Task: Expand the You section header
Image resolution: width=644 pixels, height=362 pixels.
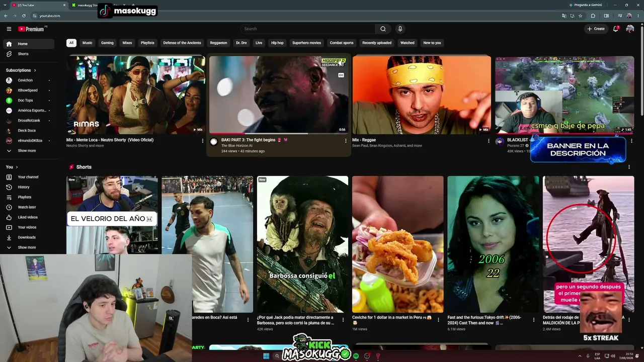Action: (x=12, y=167)
